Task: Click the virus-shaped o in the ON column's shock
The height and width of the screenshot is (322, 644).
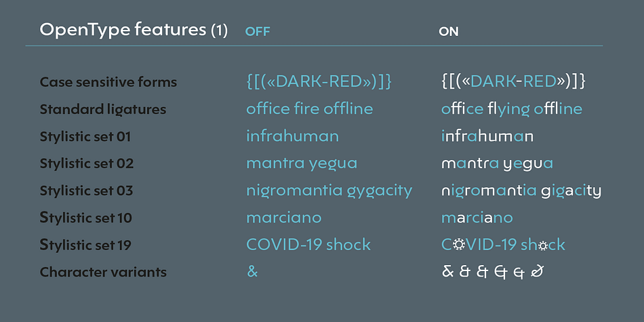Action: coord(543,245)
